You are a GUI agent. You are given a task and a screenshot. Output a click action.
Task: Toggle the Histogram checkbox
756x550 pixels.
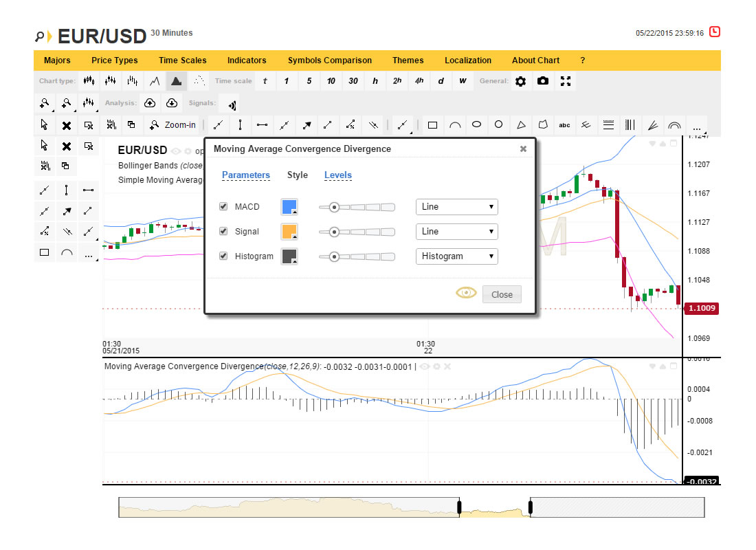223,256
